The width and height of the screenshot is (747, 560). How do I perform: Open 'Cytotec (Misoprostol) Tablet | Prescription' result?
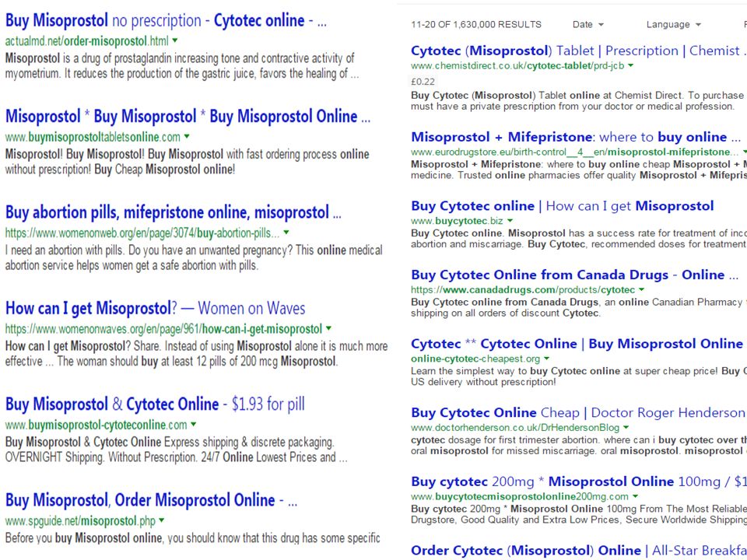(x=579, y=51)
